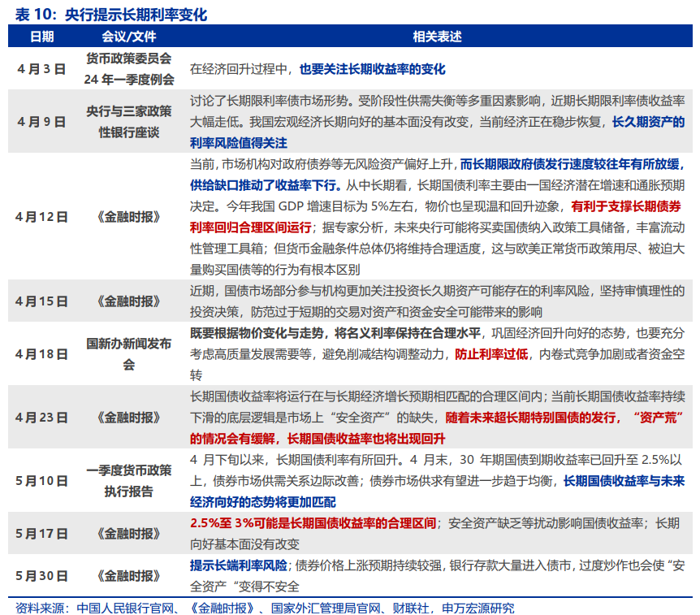
Task: Click the blue phrase 而长期限政府债发行速度较往年有所放缓
Action: click(x=569, y=164)
